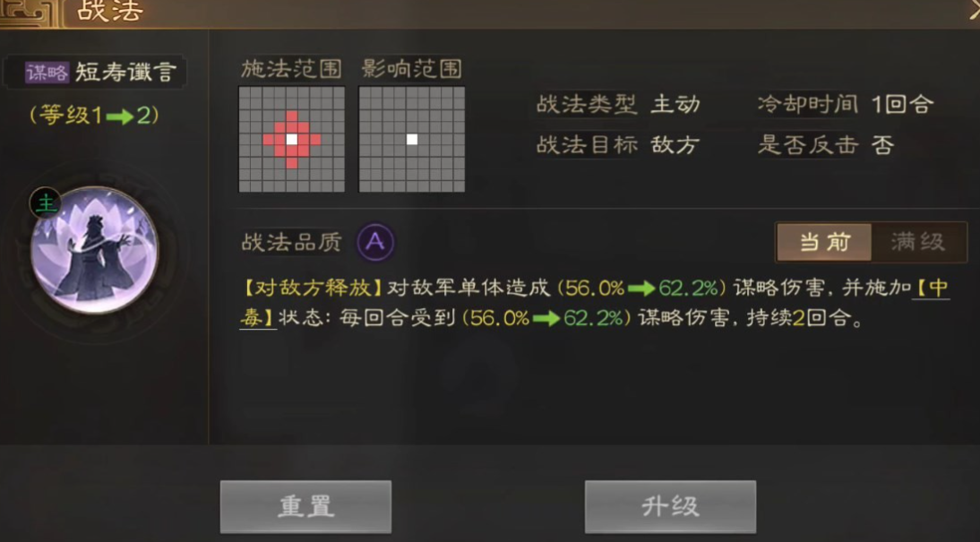Tap the green 主 badge on portrait
The image size is (980, 542).
click(45, 203)
